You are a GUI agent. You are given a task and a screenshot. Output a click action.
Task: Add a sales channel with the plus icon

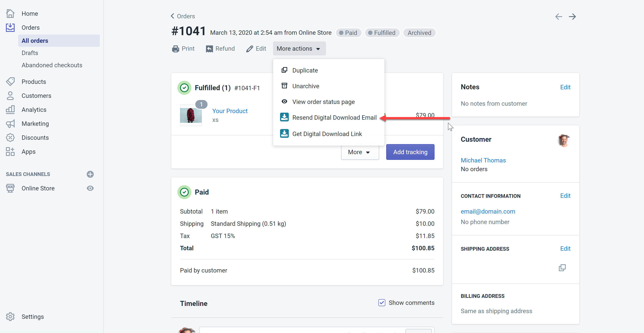(x=90, y=174)
